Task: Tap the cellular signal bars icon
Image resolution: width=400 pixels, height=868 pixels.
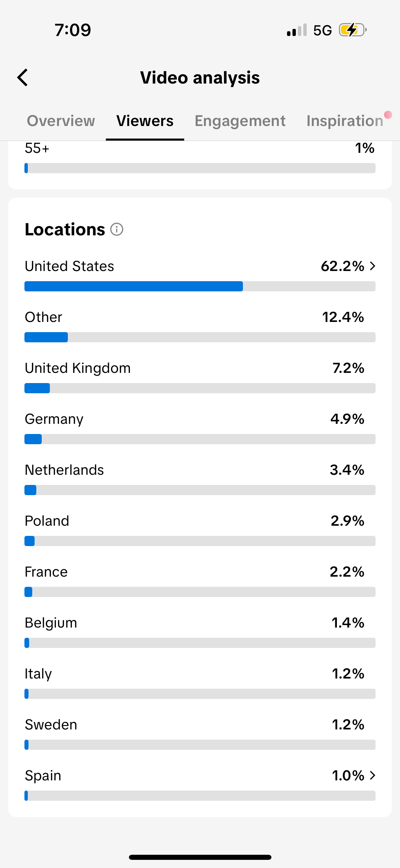Action: [297, 30]
